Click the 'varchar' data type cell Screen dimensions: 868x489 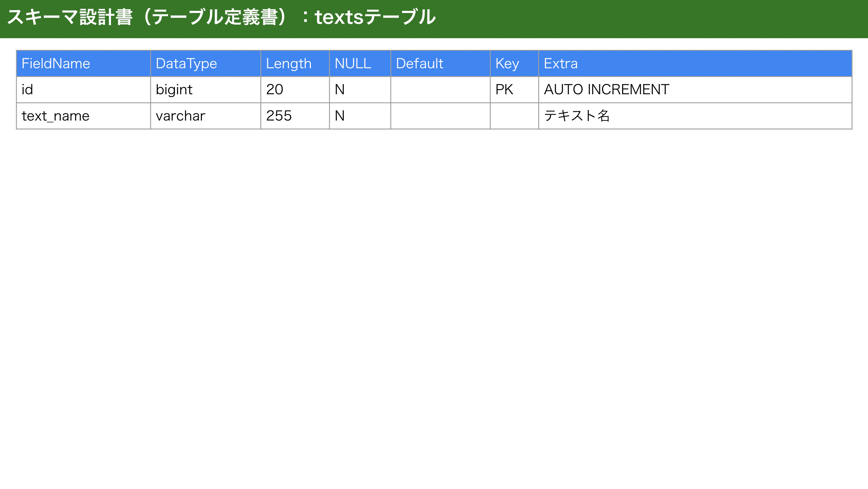[x=206, y=116]
